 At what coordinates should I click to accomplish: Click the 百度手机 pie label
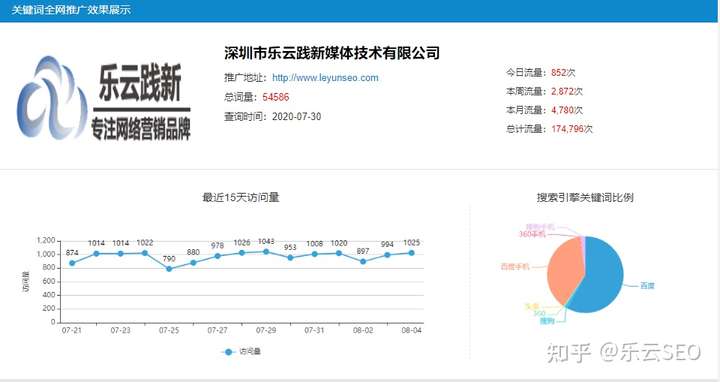(x=515, y=267)
